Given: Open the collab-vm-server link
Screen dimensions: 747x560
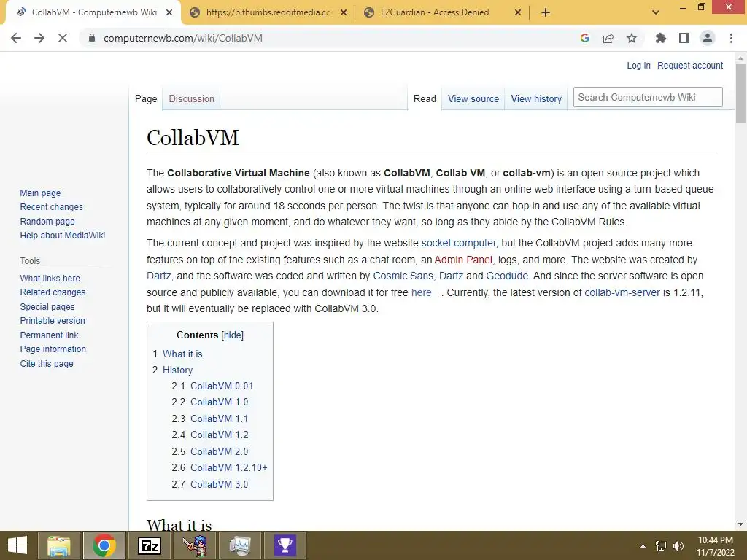Looking at the screenshot, I should [622, 292].
